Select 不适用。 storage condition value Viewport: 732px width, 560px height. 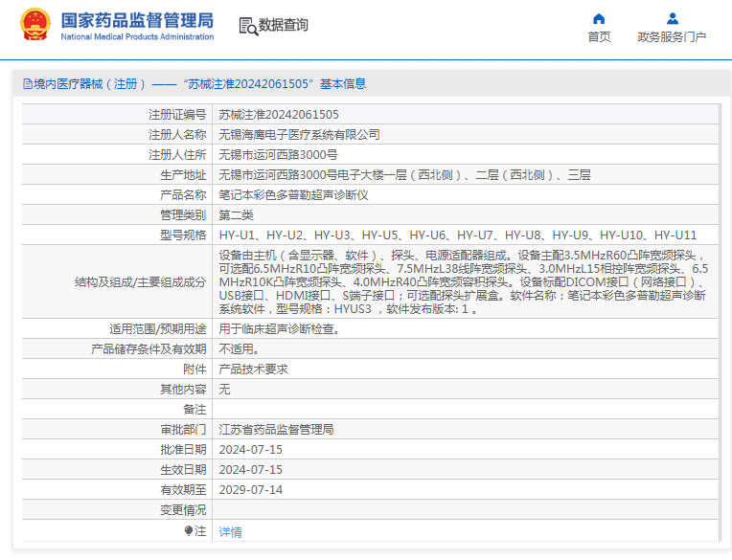click(x=239, y=349)
